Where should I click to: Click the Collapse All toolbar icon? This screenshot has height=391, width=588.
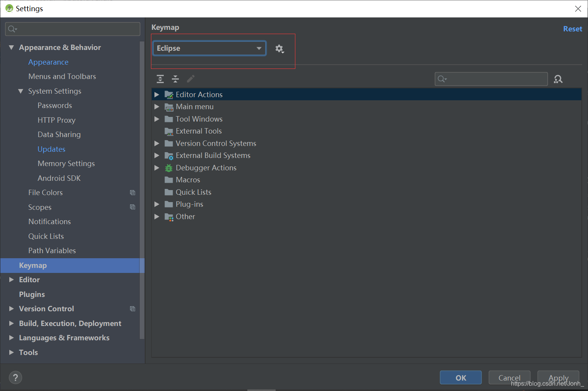pyautogui.click(x=175, y=79)
